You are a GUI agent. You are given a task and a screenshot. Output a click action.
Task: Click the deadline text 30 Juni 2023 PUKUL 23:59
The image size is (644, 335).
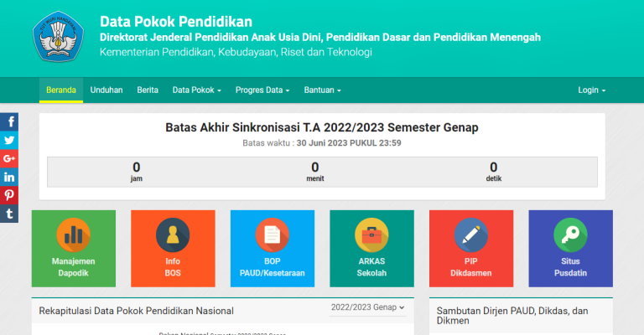pyautogui.click(x=349, y=143)
